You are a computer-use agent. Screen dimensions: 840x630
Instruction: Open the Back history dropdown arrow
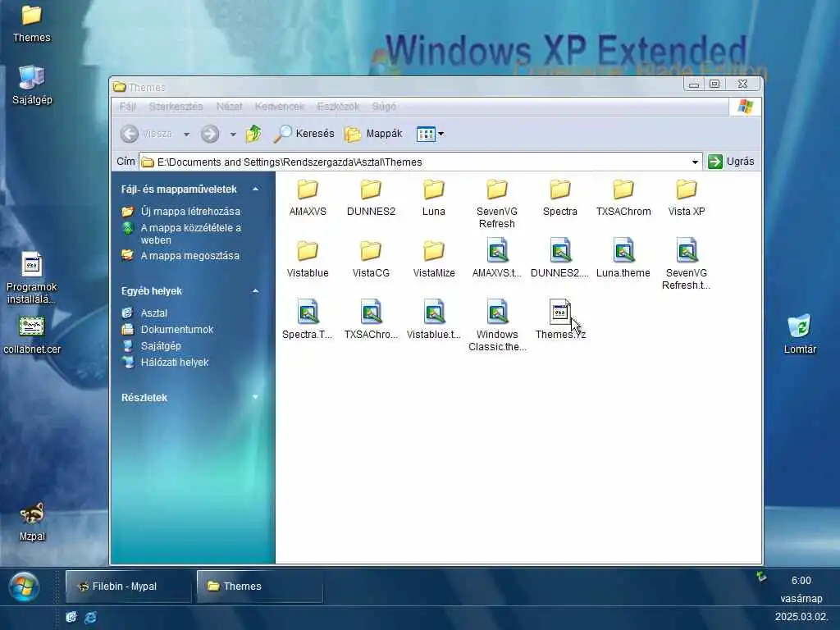tap(186, 134)
